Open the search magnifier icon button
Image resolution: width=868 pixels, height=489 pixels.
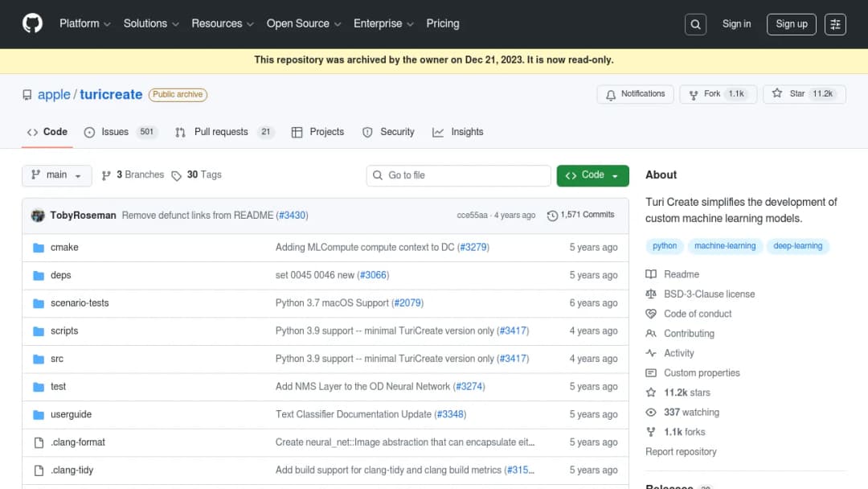(695, 24)
